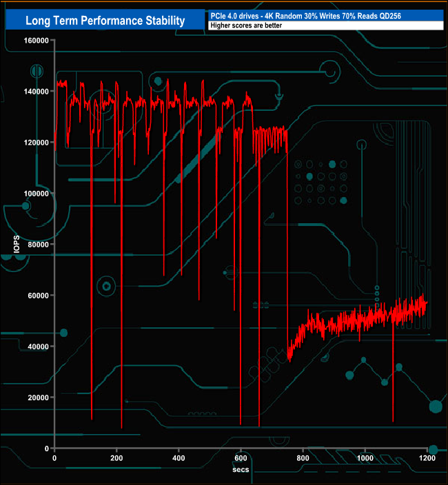Viewport: 448px width, 485px height.
Task: Click the "secs" x-axis label
Action: [241, 469]
